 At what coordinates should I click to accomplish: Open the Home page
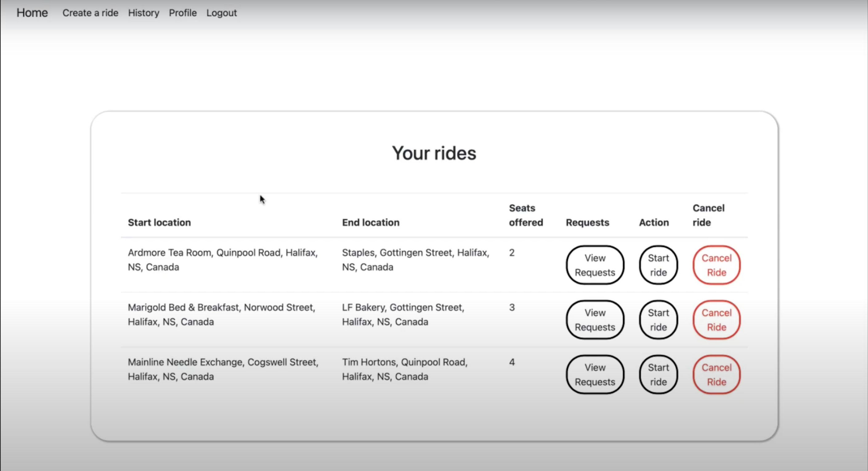(x=32, y=13)
